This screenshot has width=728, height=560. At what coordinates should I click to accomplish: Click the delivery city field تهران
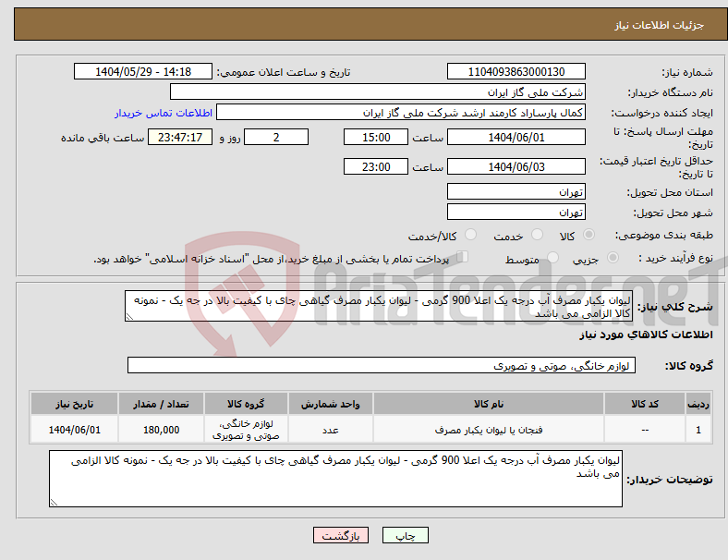[x=516, y=212]
